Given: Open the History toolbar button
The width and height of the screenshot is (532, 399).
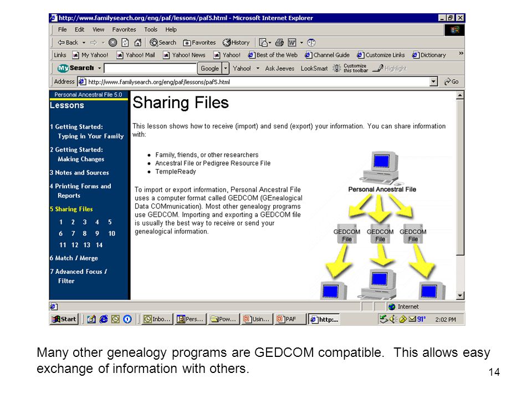Looking at the screenshot, I should point(236,43).
